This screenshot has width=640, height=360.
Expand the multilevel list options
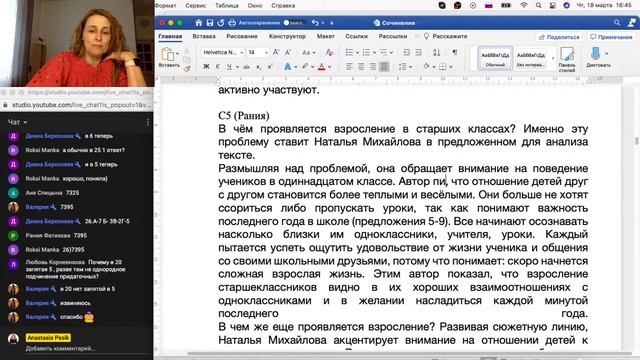click(391, 53)
